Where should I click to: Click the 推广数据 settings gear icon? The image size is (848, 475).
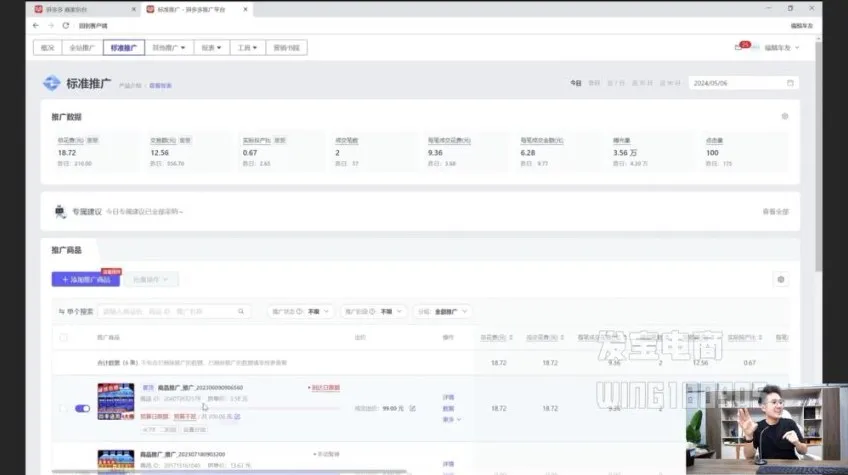tap(784, 116)
